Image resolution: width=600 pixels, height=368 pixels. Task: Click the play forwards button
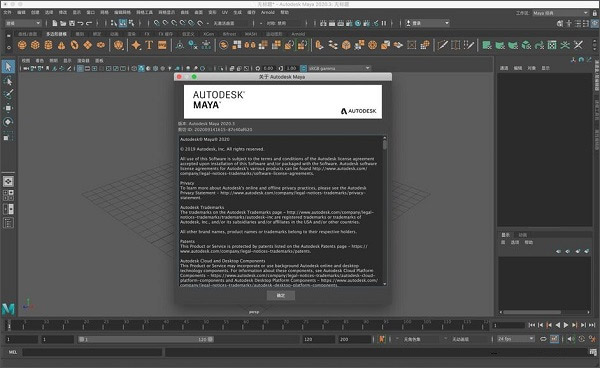(x=566, y=325)
